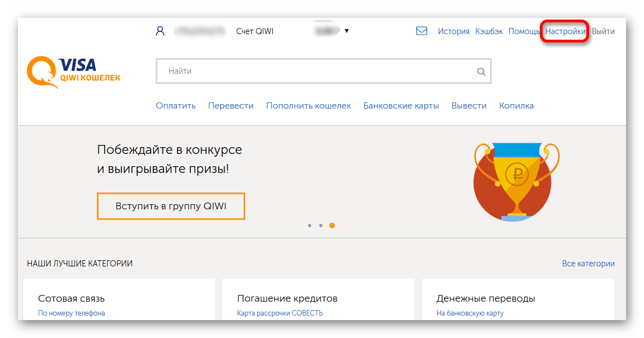
Task: Click the user profile icon
Action: coord(160,31)
